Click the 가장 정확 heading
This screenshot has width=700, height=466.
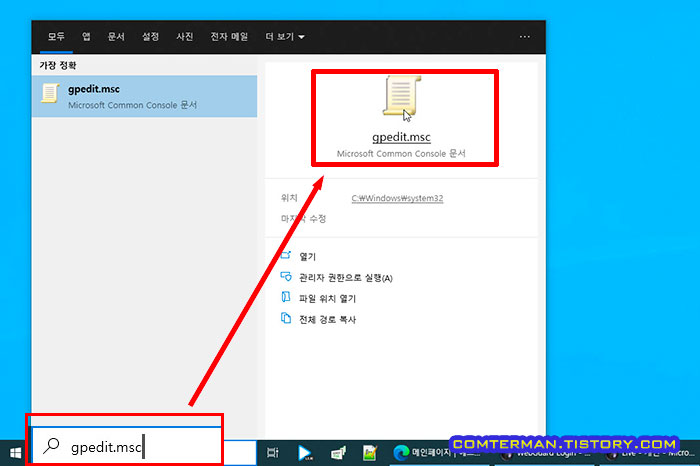point(58,66)
